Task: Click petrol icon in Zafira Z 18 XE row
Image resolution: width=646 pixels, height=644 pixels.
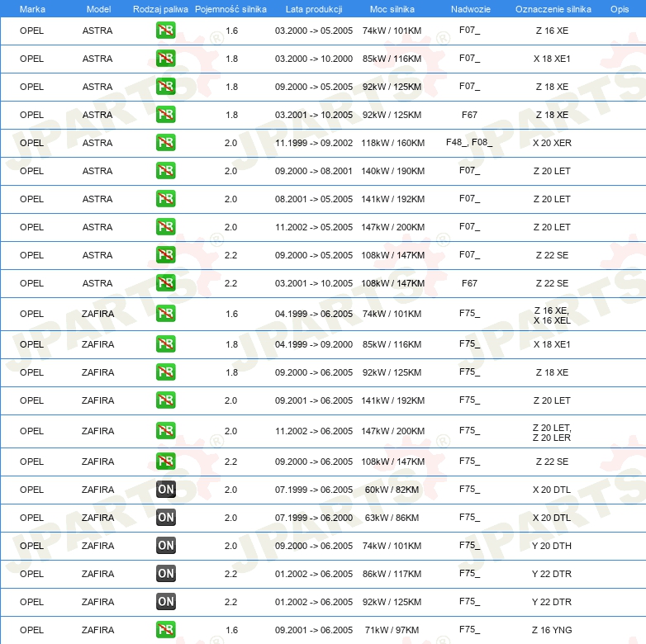Action: pos(165,372)
